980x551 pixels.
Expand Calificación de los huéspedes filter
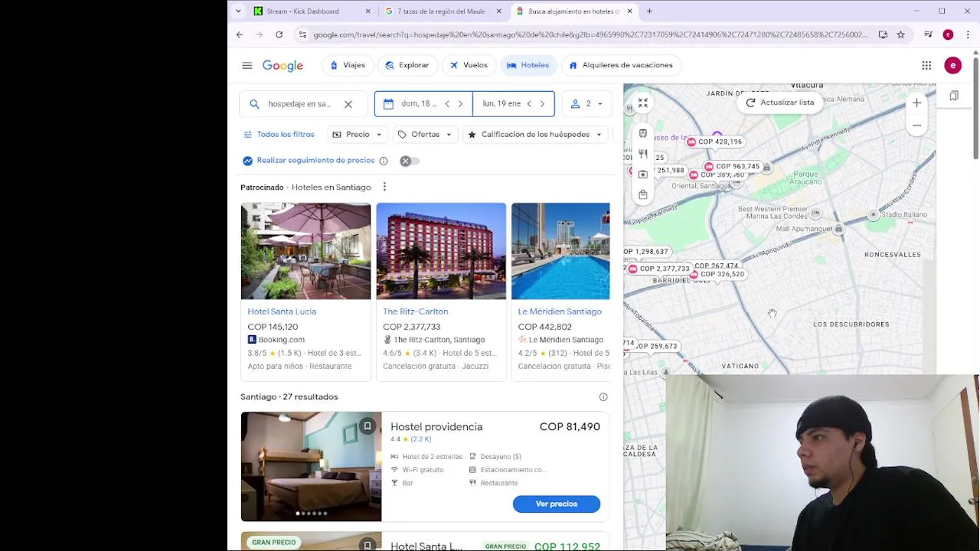coord(535,134)
